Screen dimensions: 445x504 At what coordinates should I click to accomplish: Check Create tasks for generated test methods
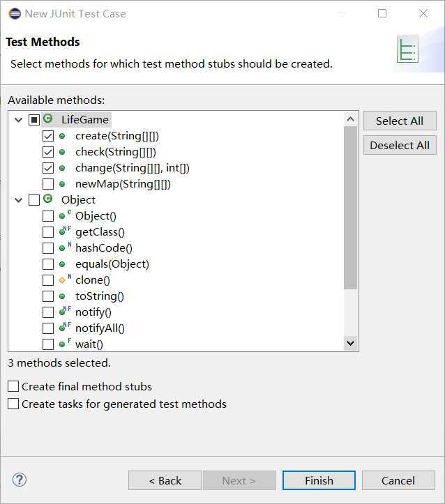point(13,404)
